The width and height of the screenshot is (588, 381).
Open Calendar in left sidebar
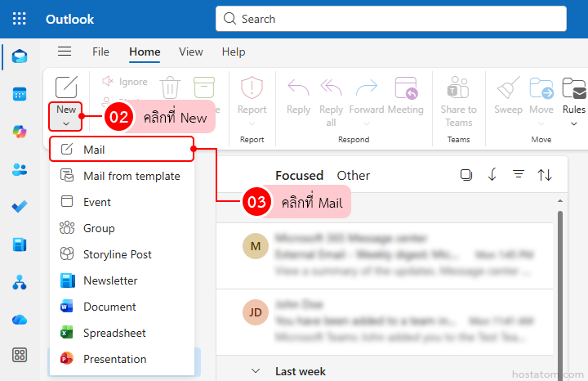pyautogui.click(x=20, y=94)
